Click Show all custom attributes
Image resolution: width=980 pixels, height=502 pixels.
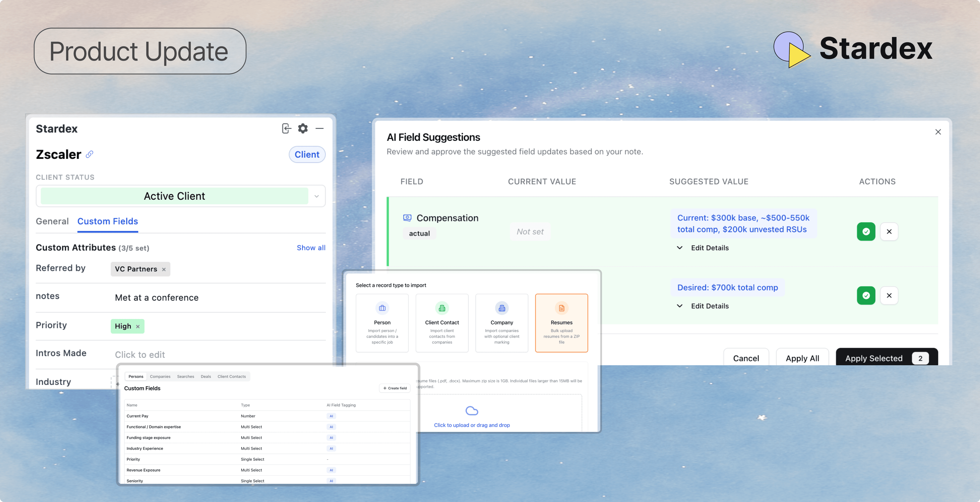tap(311, 247)
